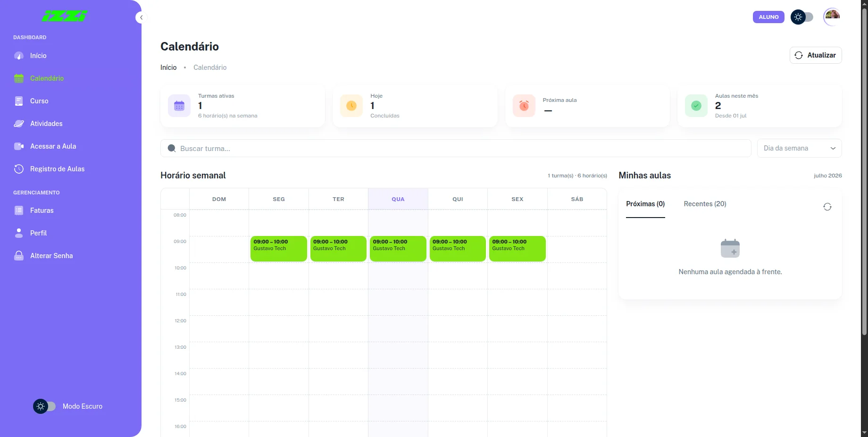868x437 pixels.
Task: Click the Atualizar button
Action: point(816,55)
